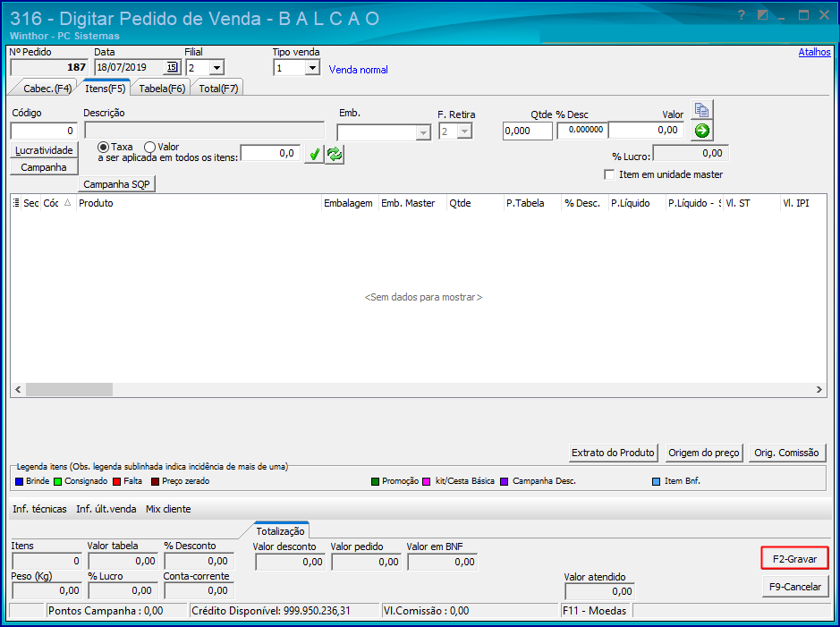Select the Taxa radio button
Image resolution: width=840 pixels, height=627 pixels.
104,147
